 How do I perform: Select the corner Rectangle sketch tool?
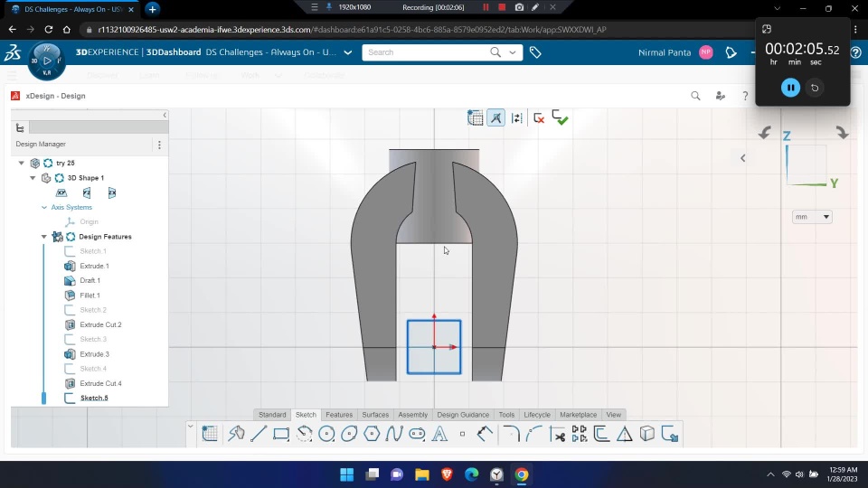281,434
